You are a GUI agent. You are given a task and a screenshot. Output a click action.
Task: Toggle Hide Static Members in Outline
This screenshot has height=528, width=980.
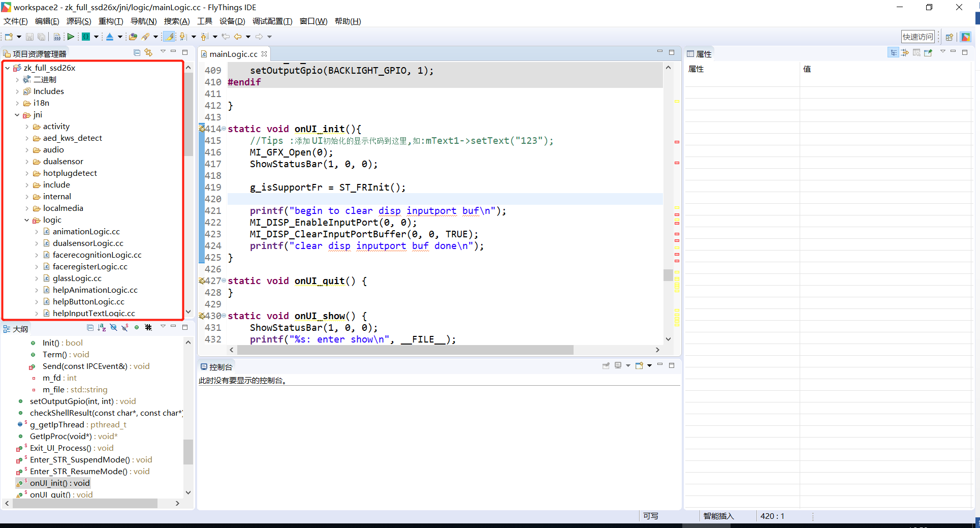tap(125, 328)
